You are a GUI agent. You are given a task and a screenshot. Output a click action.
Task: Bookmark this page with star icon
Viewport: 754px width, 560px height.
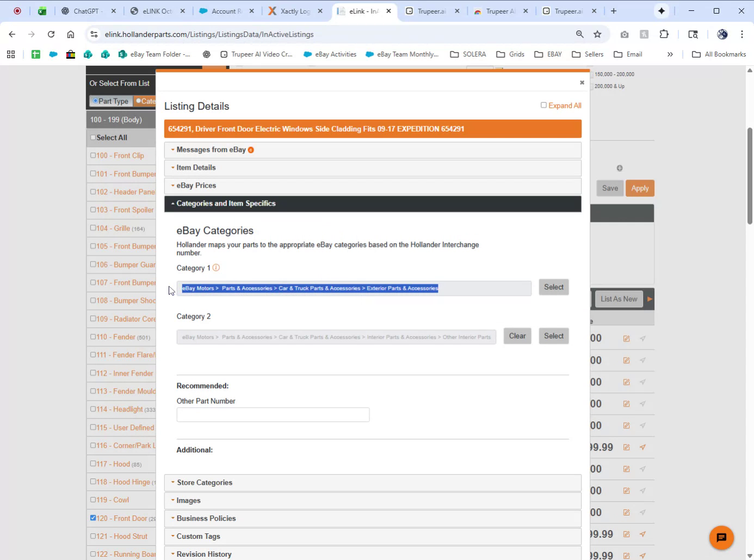[597, 34]
